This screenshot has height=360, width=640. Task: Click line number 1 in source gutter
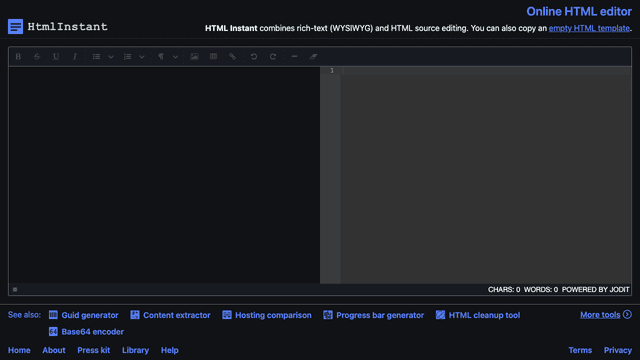point(332,71)
